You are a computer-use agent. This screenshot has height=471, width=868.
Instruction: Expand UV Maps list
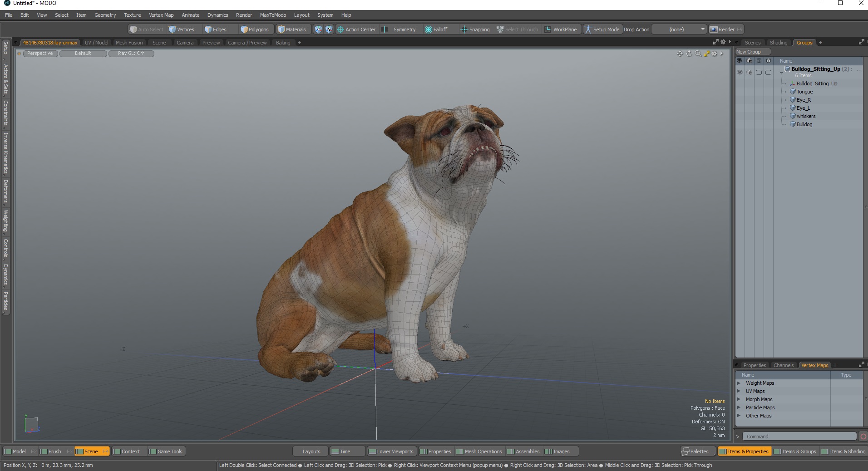739,391
